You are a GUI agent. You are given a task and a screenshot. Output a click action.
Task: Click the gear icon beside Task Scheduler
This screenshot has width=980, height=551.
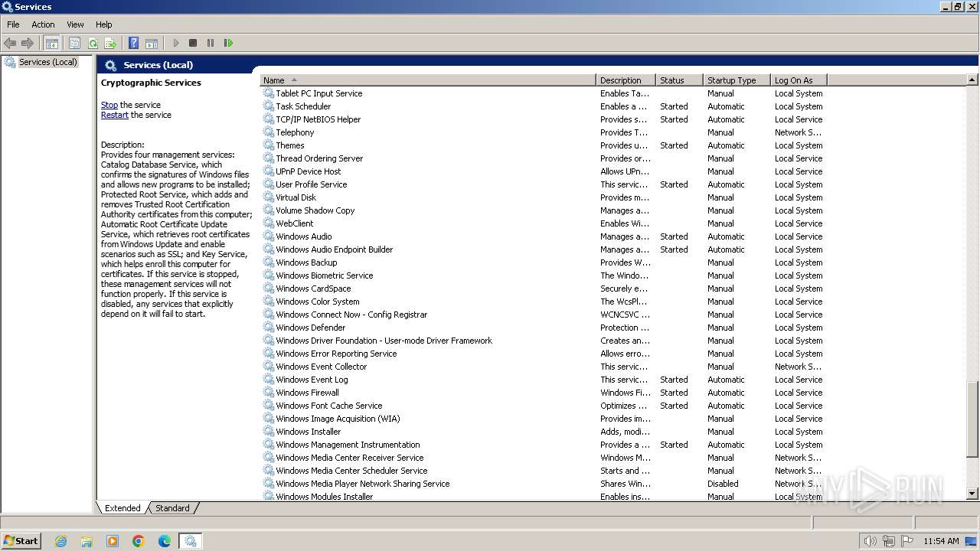click(x=269, y=106)
